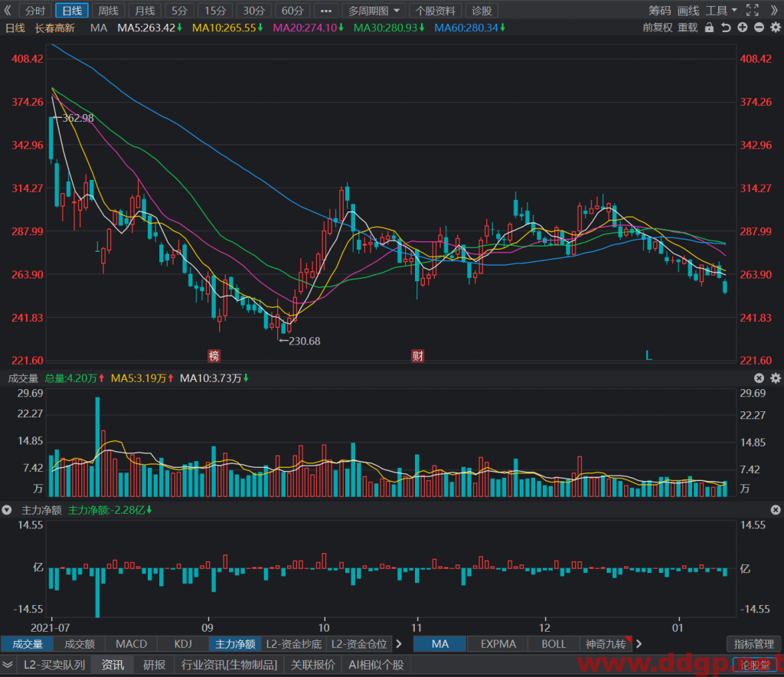Click the 长春高新 stock name label

[x=54, y=28]
